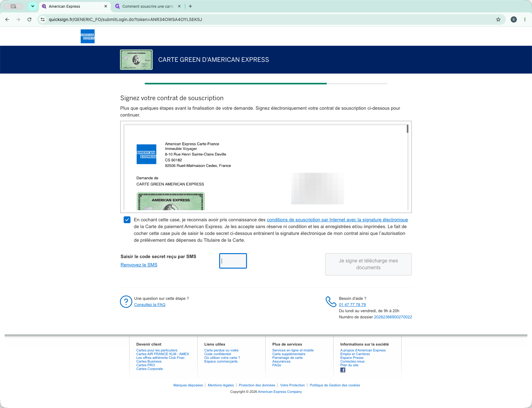
Task: Open 'Politique de Gestion des cookies' link
Action: pos(335,385)
